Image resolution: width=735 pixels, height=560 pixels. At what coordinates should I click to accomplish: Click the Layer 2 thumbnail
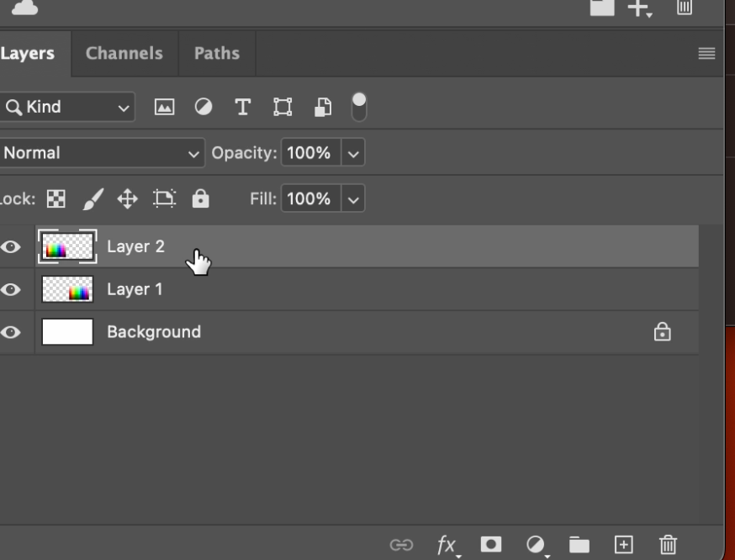click(x=67, y=245)
